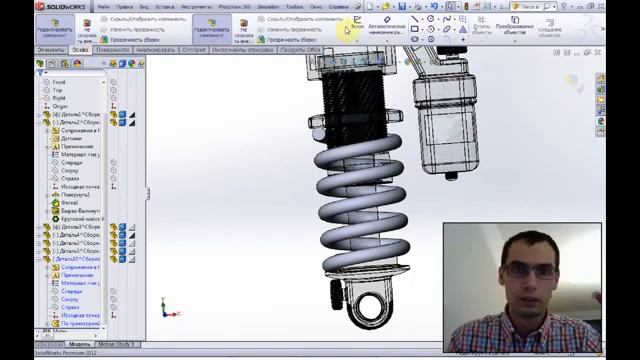Expand the Деталь3 component node
This screenshot has height=360, width=640.
click(39, 227)
